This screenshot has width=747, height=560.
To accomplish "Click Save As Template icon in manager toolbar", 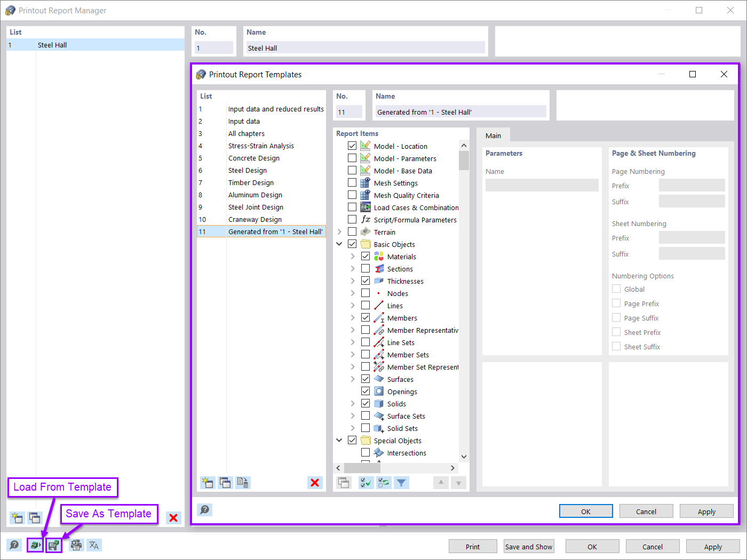I will 54,545.
